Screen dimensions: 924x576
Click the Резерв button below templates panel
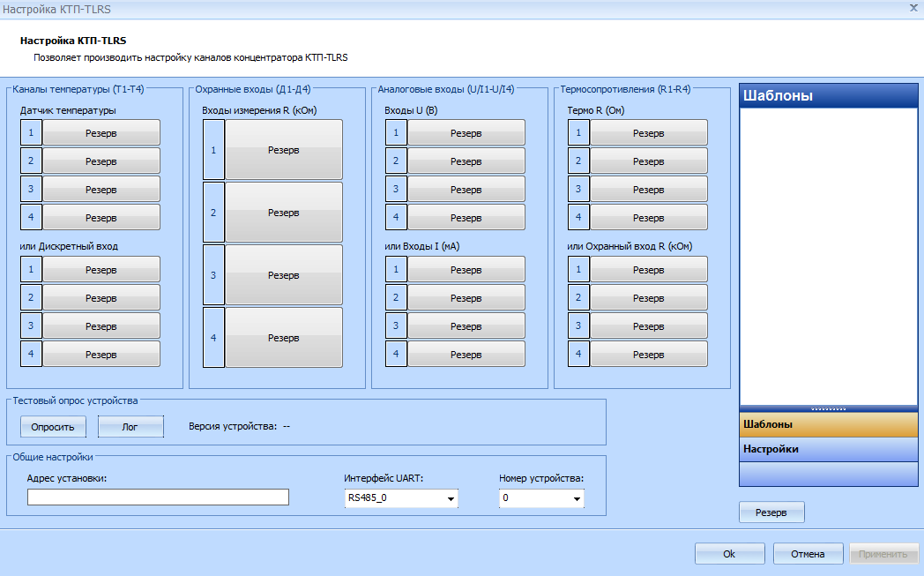tap(771, 512)
